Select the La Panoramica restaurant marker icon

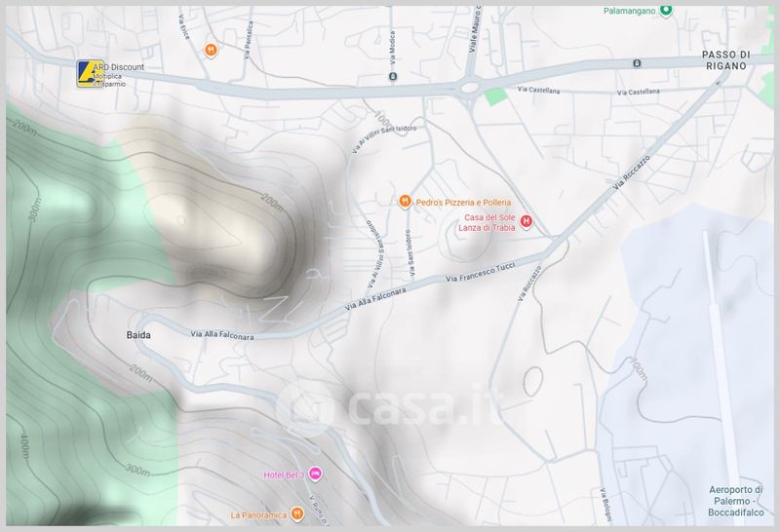(x=296, y=513)
